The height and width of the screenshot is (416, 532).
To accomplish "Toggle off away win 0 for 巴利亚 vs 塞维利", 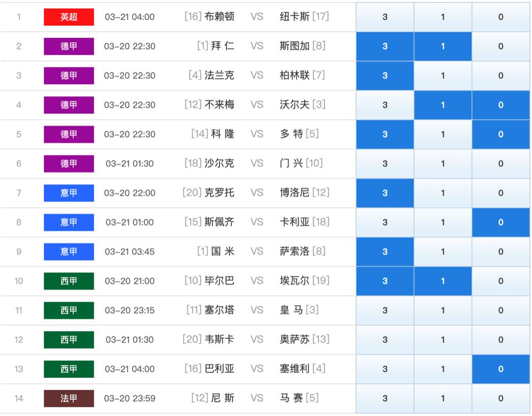I will click(500, 369).
